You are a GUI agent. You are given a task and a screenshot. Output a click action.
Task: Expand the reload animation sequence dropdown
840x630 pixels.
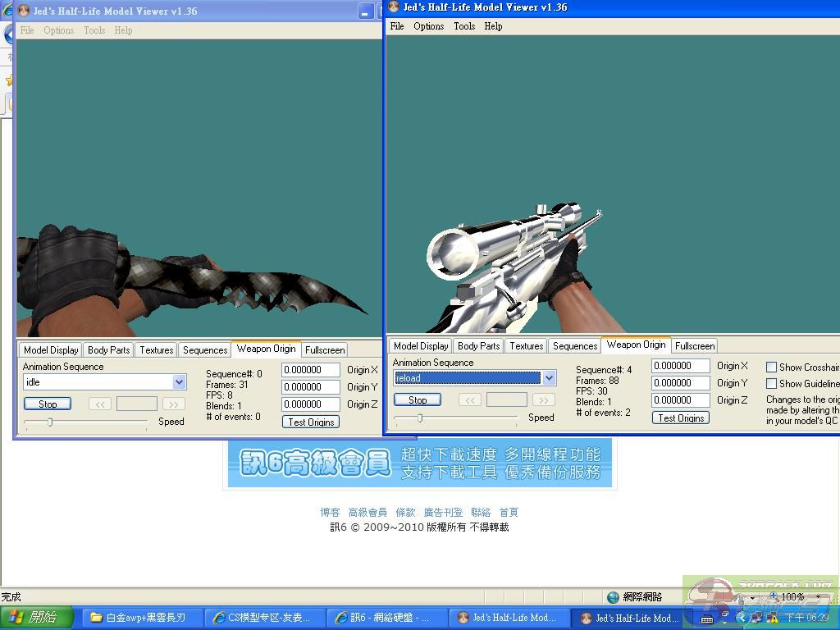pos(549,377)
